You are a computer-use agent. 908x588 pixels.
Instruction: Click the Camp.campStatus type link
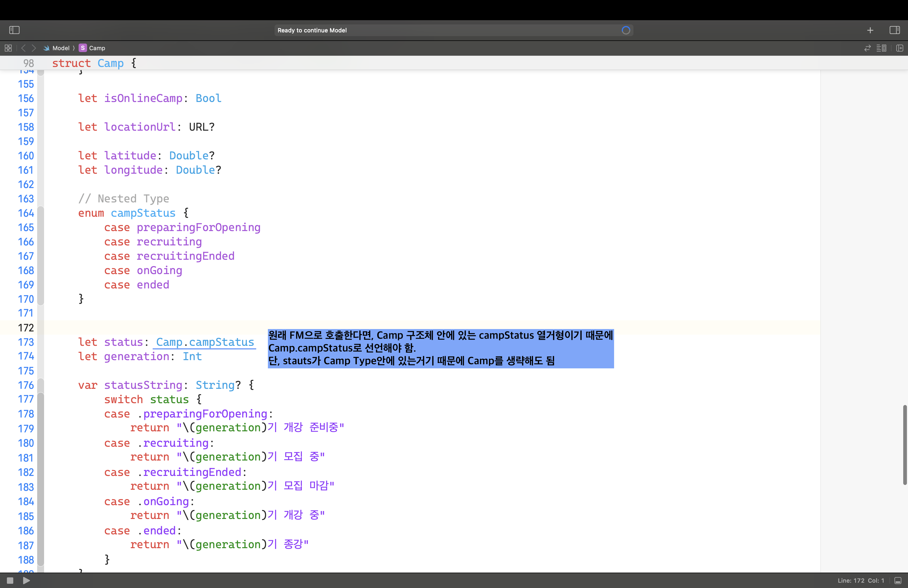tap(205, 342)
